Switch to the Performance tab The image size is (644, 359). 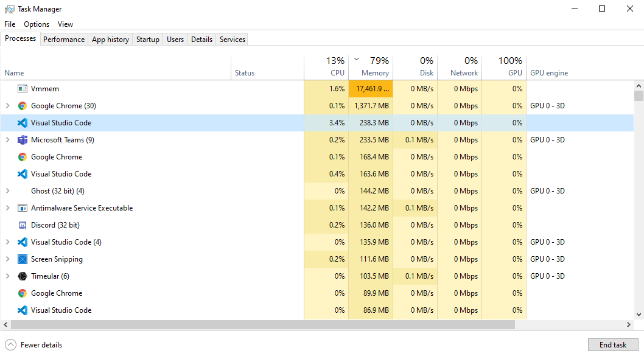pos(64,40)
